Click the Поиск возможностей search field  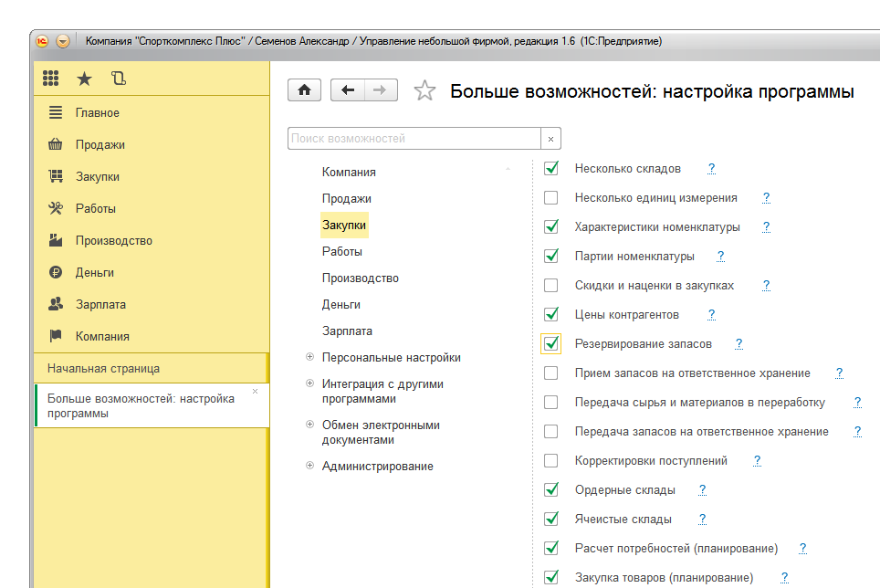pos(414,139)
